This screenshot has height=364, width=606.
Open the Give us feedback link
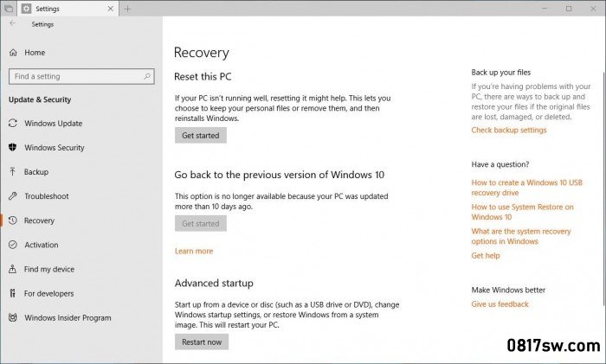pyautogui.click(x=500, y=304)
